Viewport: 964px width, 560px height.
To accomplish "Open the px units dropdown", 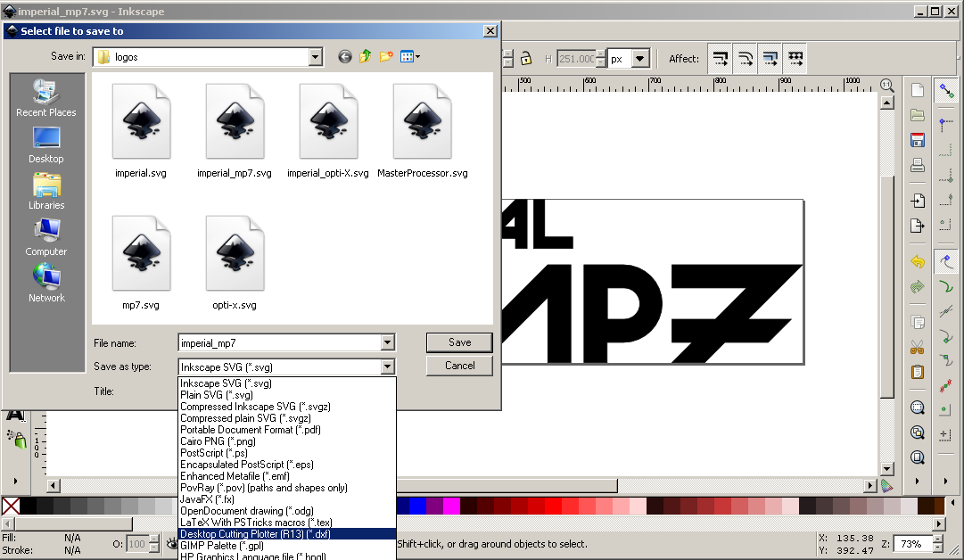I will pos(641,59).
